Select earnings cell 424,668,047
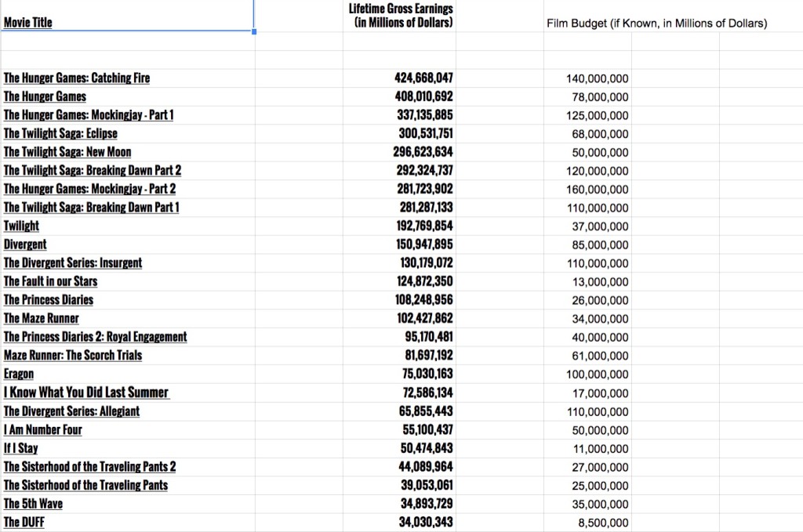Screen dimensions: 803x532 (x=399, y=78)
